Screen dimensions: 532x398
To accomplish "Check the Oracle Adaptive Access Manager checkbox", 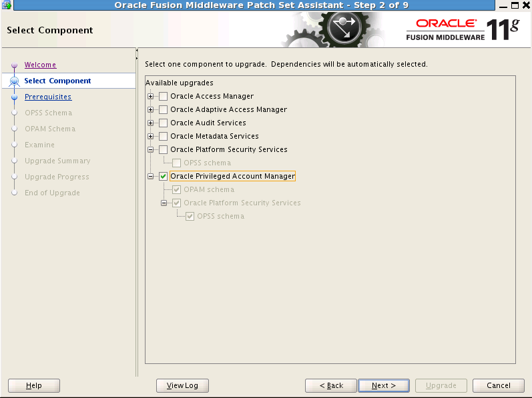I will point(163,109).
